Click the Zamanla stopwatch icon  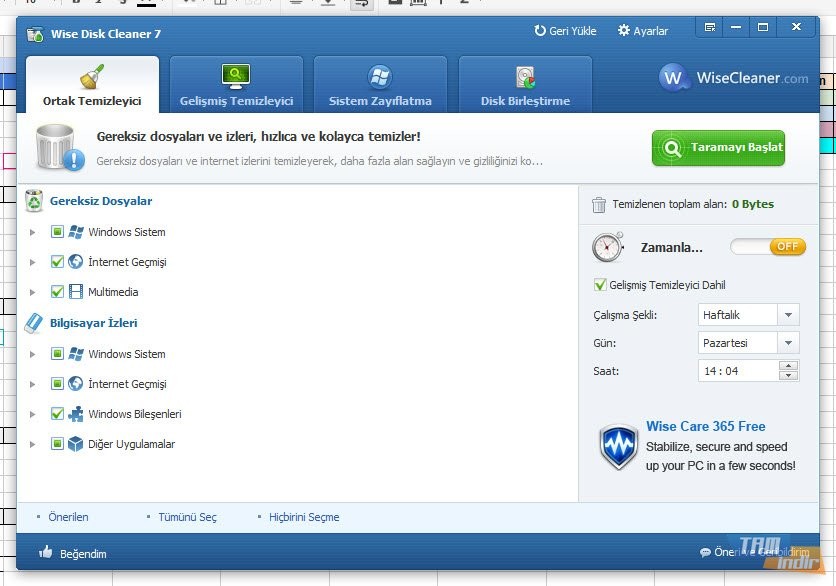(x=608, y=247)
